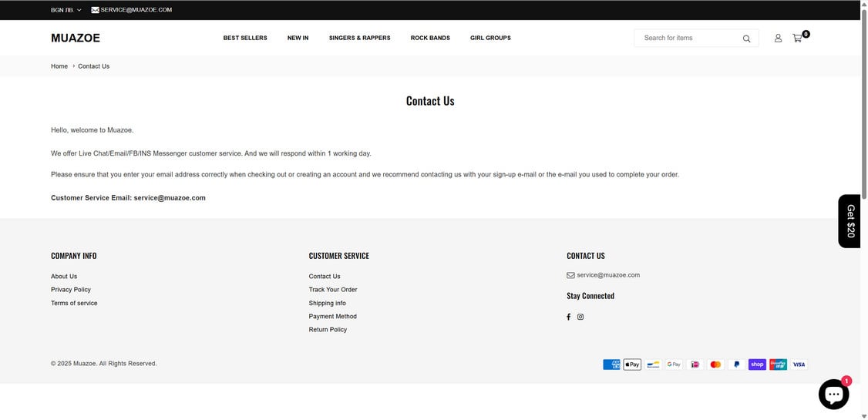This screenshot has height=420, width=868.
Task: Click the magnifier search icon
Action: (747, 39)
